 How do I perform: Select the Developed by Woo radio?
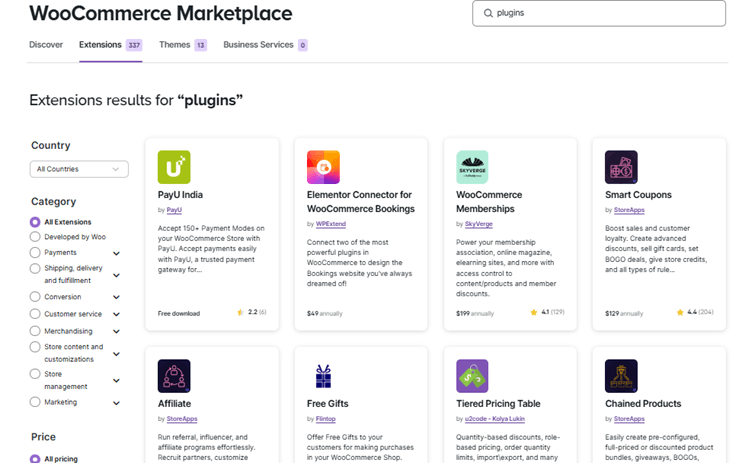pyautogui.click(x=35, y=237)
